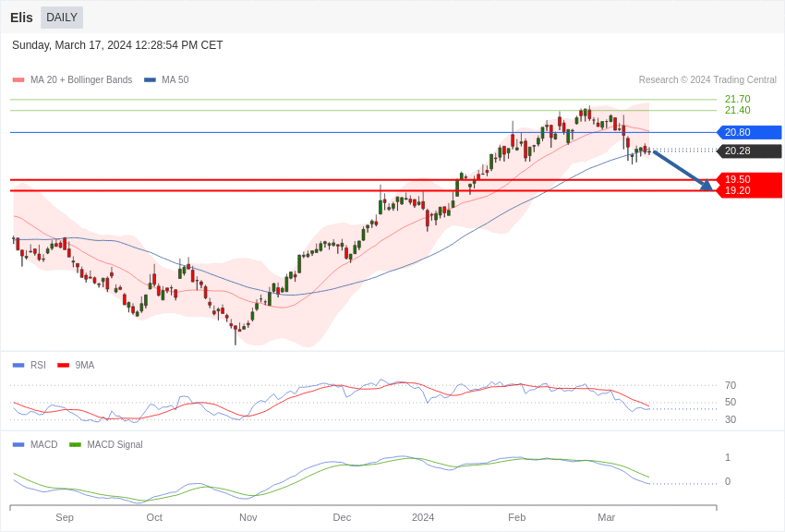Click the blue downward forecast arrow
Image resolution: width=785 pixels, height=532 pixels.
682,171
